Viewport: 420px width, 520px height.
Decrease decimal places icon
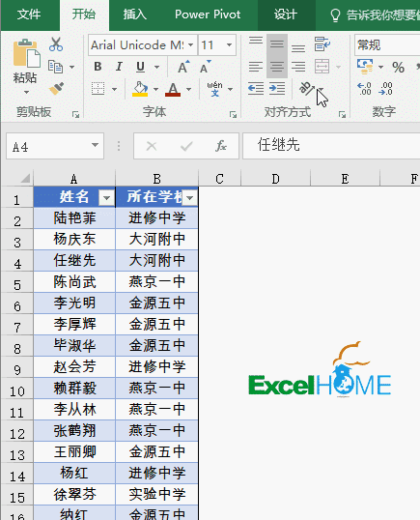click(x=385, y=89)
